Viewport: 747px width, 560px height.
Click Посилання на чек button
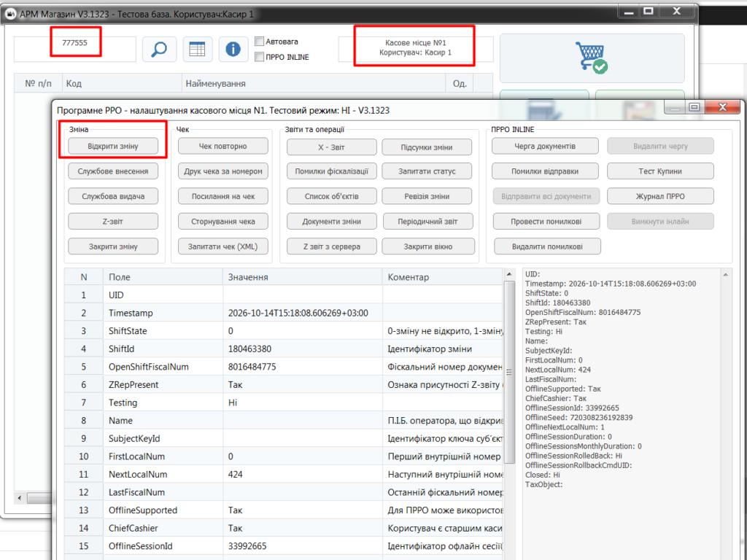[223, 196]
